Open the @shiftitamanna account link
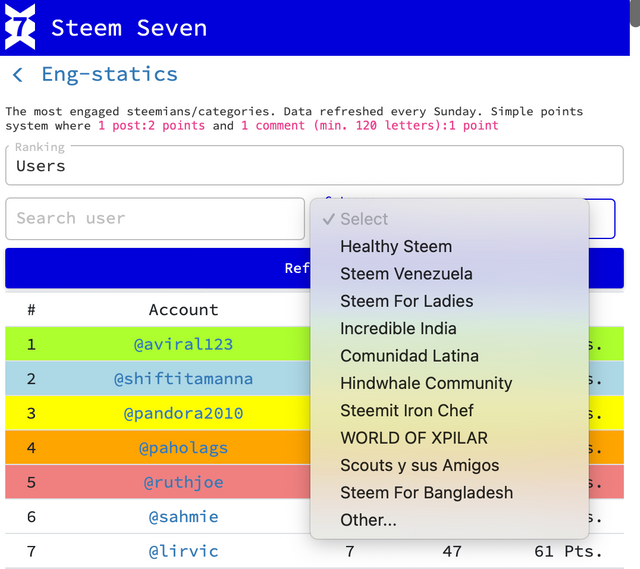The image size is (640, 569). (x=183, y=379)
